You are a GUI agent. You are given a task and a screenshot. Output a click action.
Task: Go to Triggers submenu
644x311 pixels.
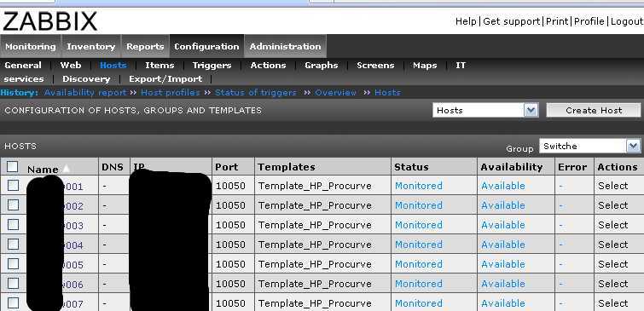click(212, 66)
